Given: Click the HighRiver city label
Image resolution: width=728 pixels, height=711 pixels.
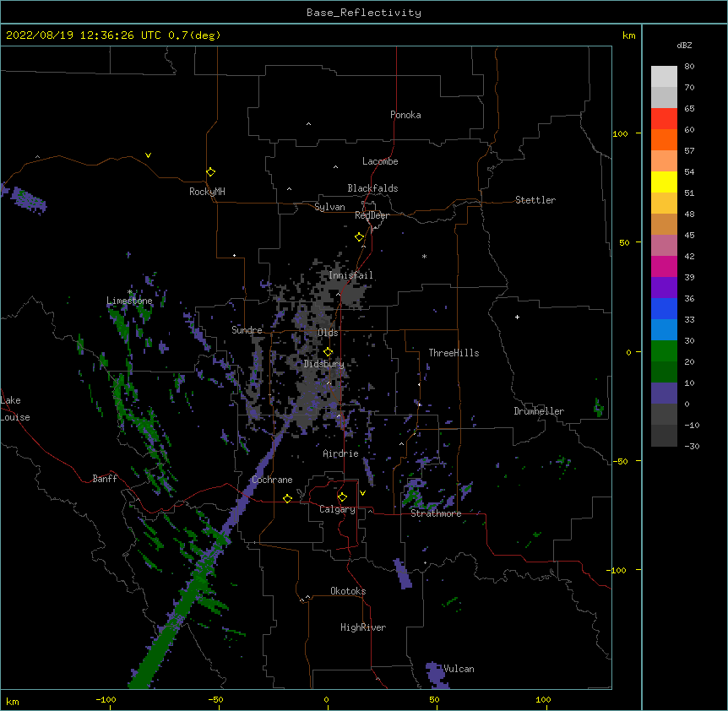Looking at the screenshot, I should (363, 627).
